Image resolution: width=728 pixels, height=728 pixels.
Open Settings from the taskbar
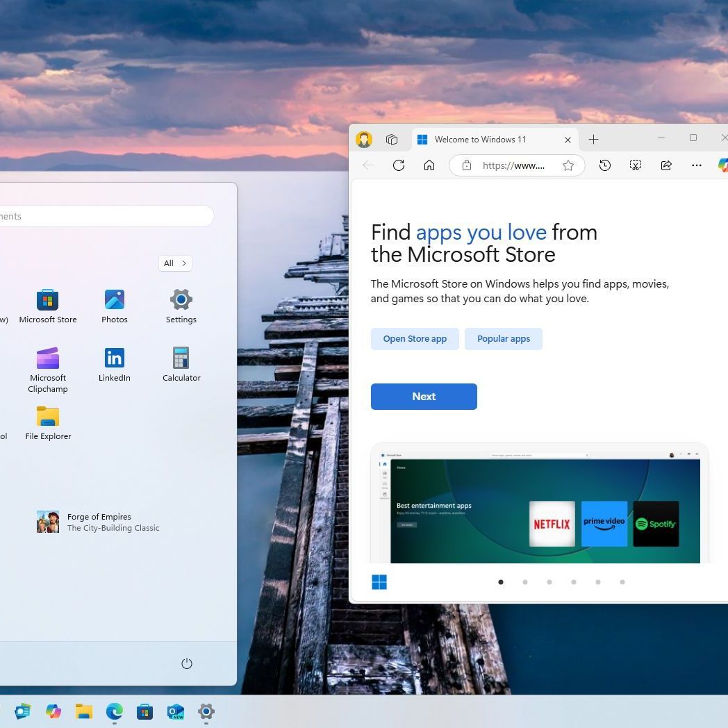coord(206,711)
